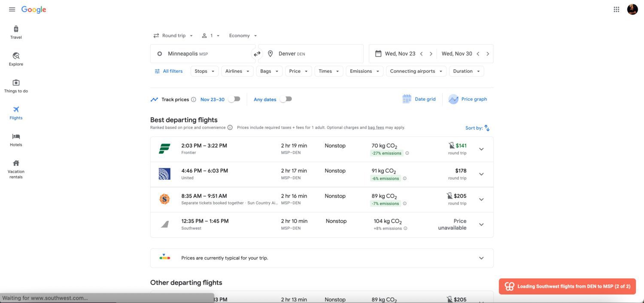Expand the Frontier flight details
644x303 pixels.
click(481, 149)
